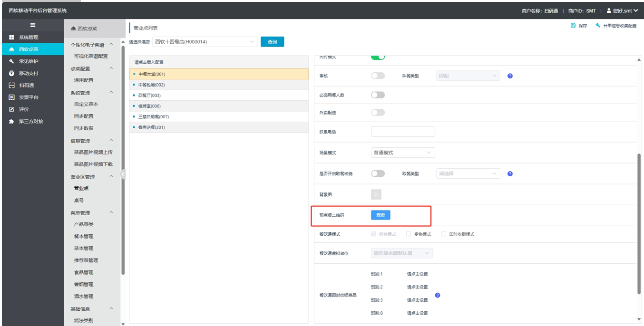Select 西餐厅(003) in the list
644x326 pixels.
(x=219, y=96)
